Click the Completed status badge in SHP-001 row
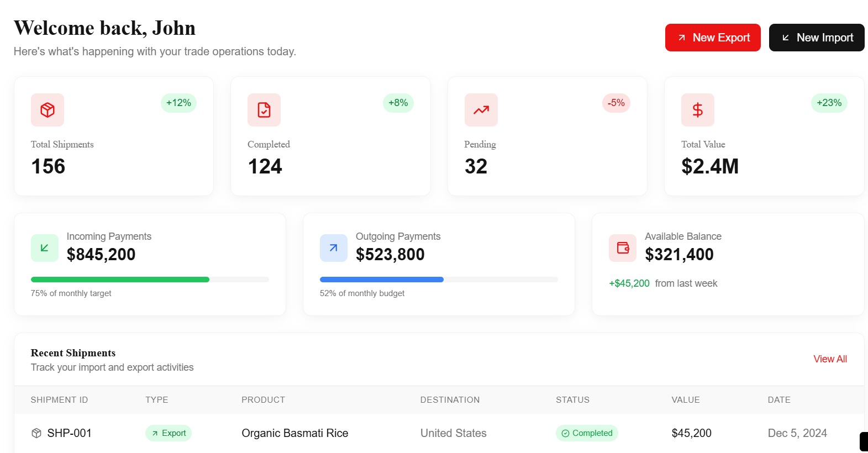 click(587, 433)
